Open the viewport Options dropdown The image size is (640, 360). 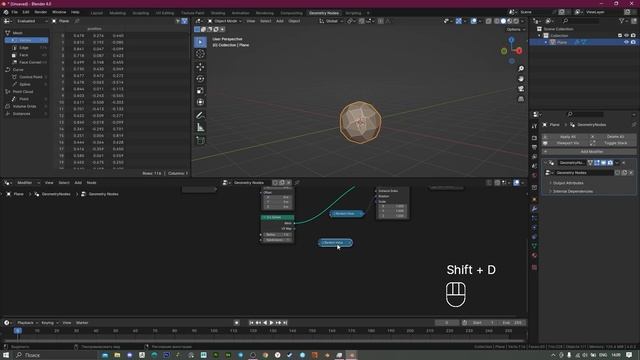coord(516,29)
